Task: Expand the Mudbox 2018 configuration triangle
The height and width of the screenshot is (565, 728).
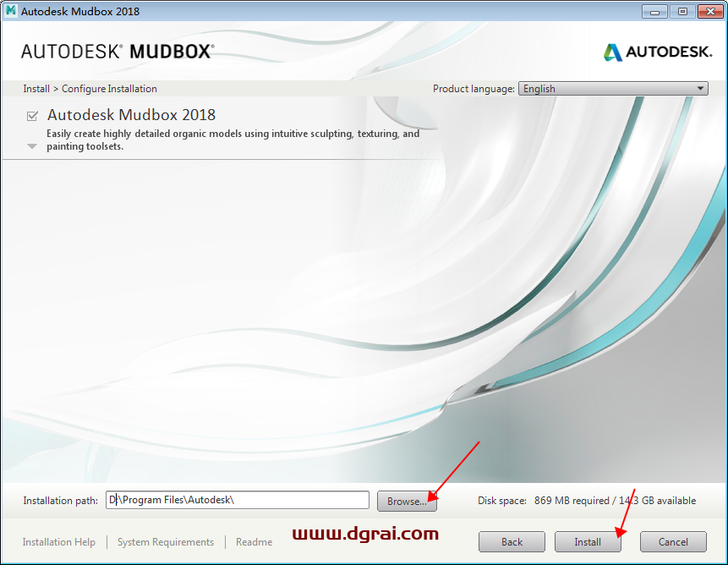Action: pyautogui.click(x=32, y=146)
